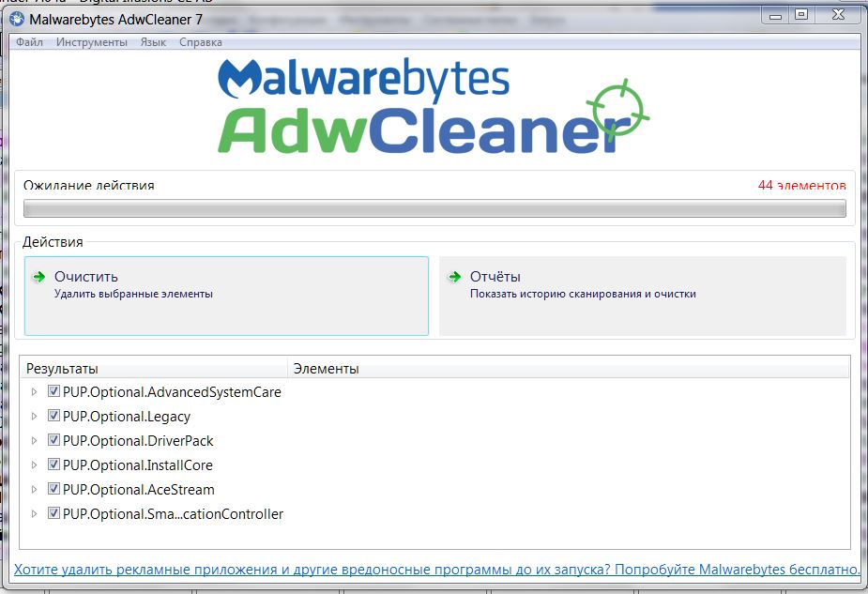
Task: Minimize the AdwCleaner window
Action: point(775,16)
